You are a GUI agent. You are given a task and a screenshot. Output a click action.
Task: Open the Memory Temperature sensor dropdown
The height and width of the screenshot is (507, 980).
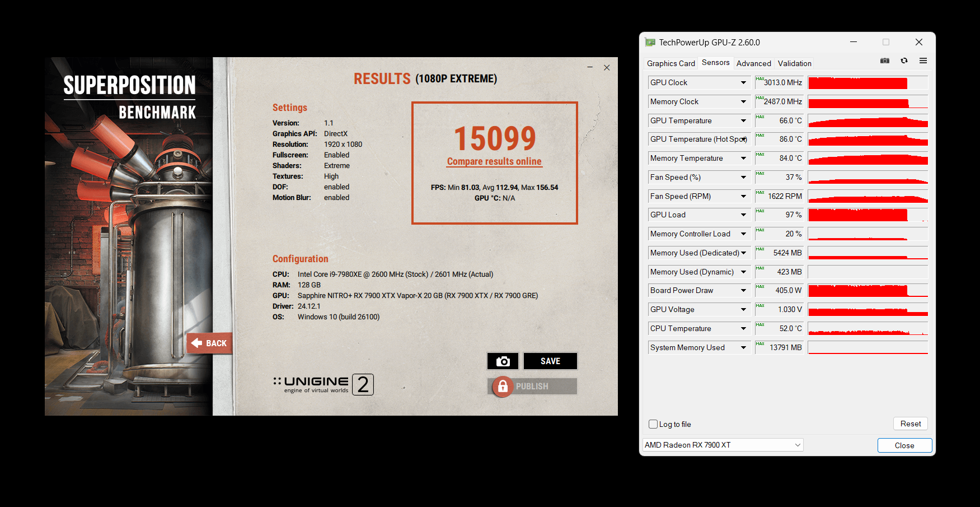743,158
